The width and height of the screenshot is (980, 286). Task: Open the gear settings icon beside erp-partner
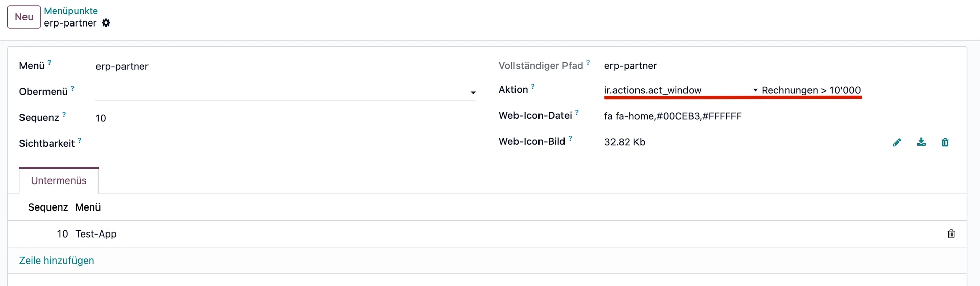click(x=106, y=23)
